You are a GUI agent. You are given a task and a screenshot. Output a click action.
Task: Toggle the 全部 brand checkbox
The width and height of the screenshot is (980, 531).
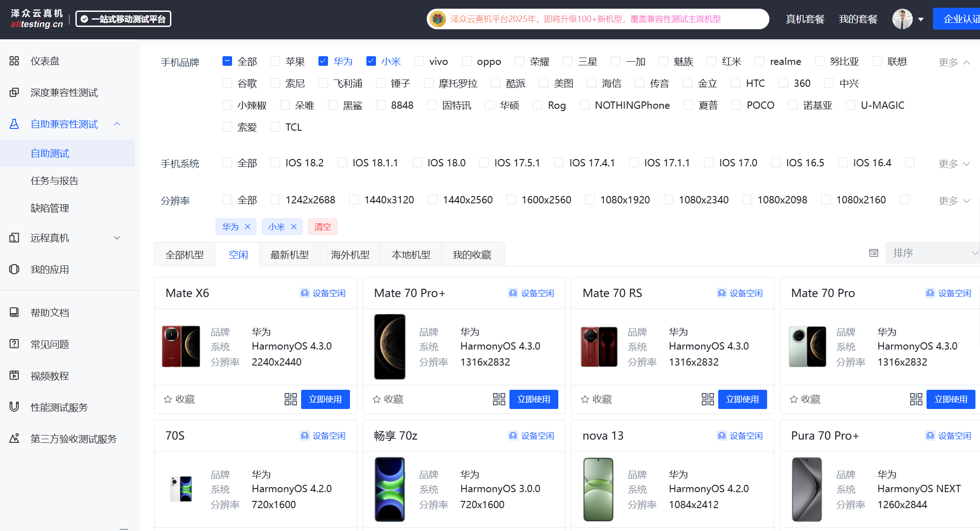227,61
